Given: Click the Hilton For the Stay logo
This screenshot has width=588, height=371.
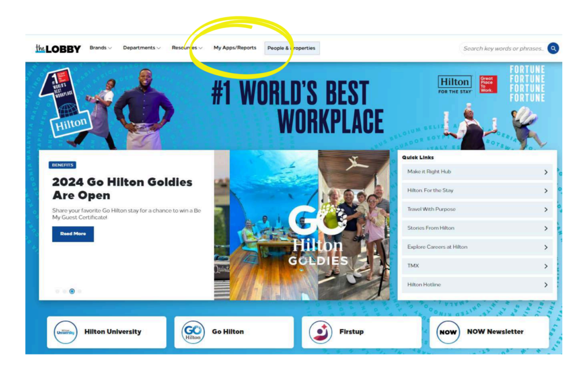Looking at the screenshot, I should click(455, 84).
